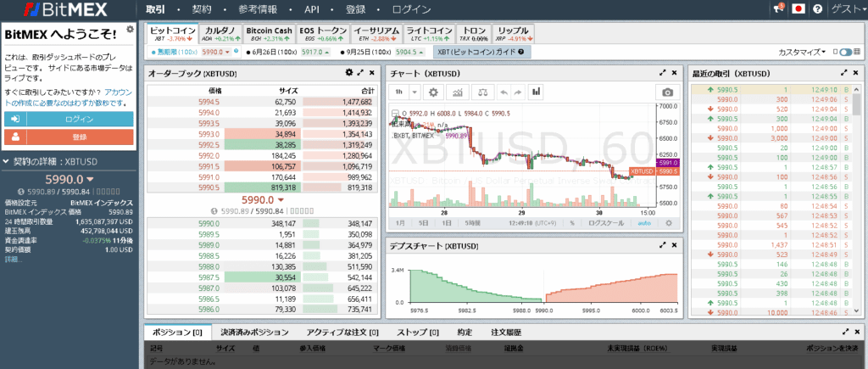Toggle the layout mode switch
The height and width of the screenshot is (369, 868).
click(846, 52)
